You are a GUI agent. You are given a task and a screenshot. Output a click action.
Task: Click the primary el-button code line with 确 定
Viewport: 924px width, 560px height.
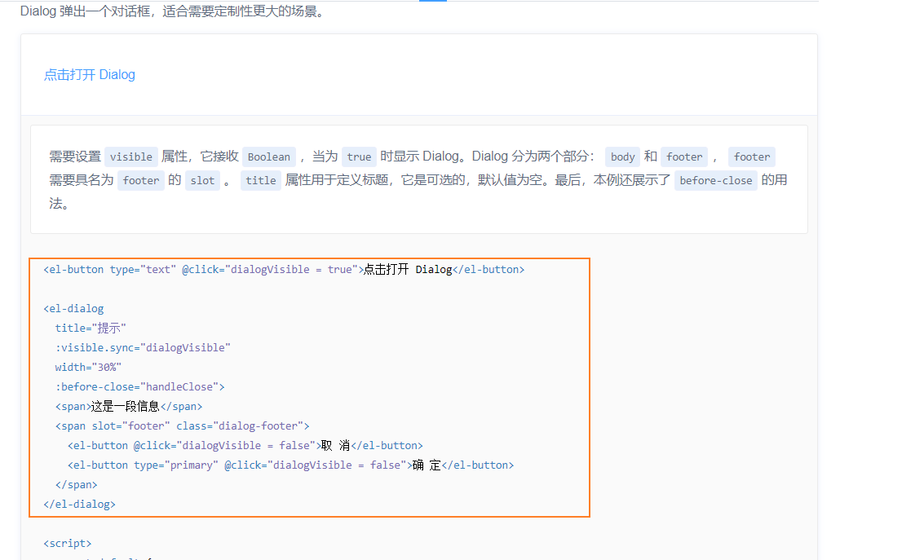click(290, 465)
